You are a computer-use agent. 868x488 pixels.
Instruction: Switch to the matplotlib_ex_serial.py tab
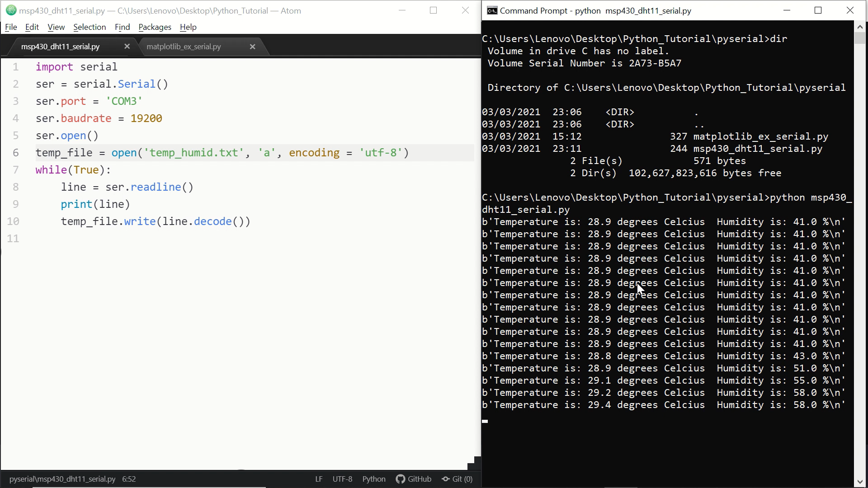click(x=184, y=46)
